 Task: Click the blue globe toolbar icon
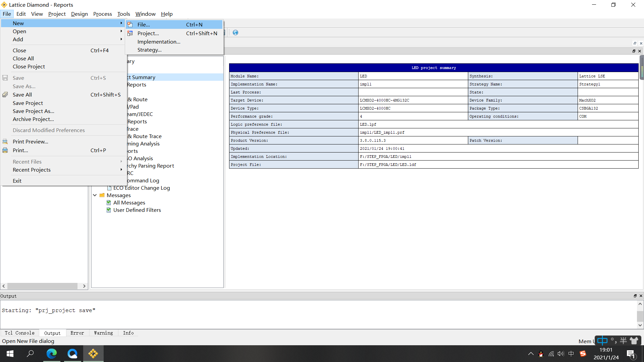[235, 33]
